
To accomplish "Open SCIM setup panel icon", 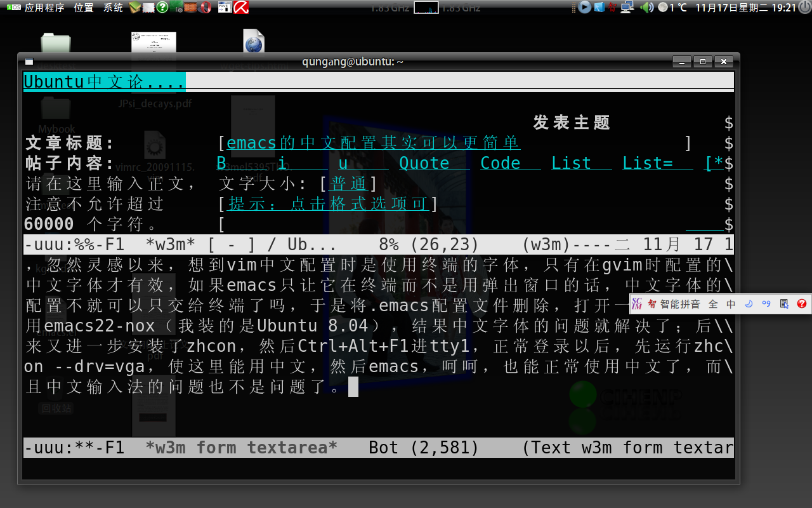I will (x=784, y=304).
